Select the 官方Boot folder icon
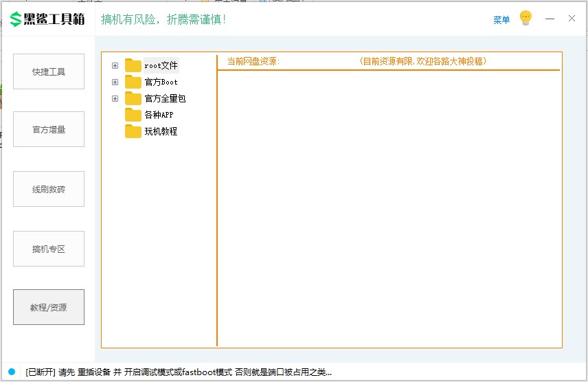Image resolution: width=588 pixels, height=382 pixels. 133,82
